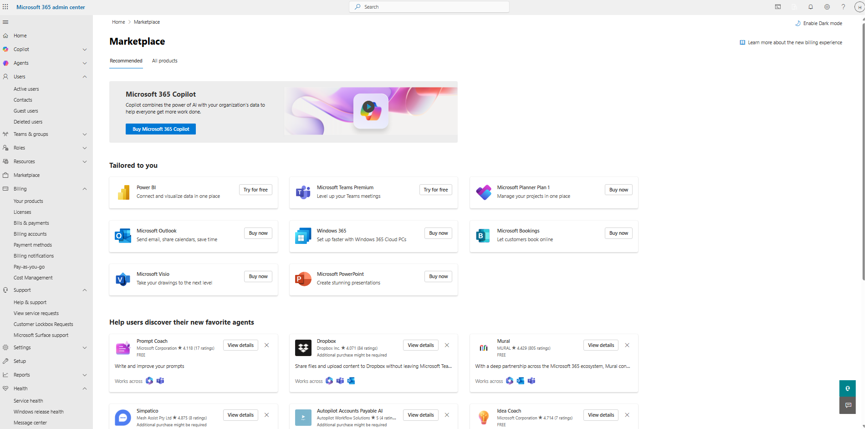
Task: Open the app launcher waffle menu
Action: [x=5, y=7]
